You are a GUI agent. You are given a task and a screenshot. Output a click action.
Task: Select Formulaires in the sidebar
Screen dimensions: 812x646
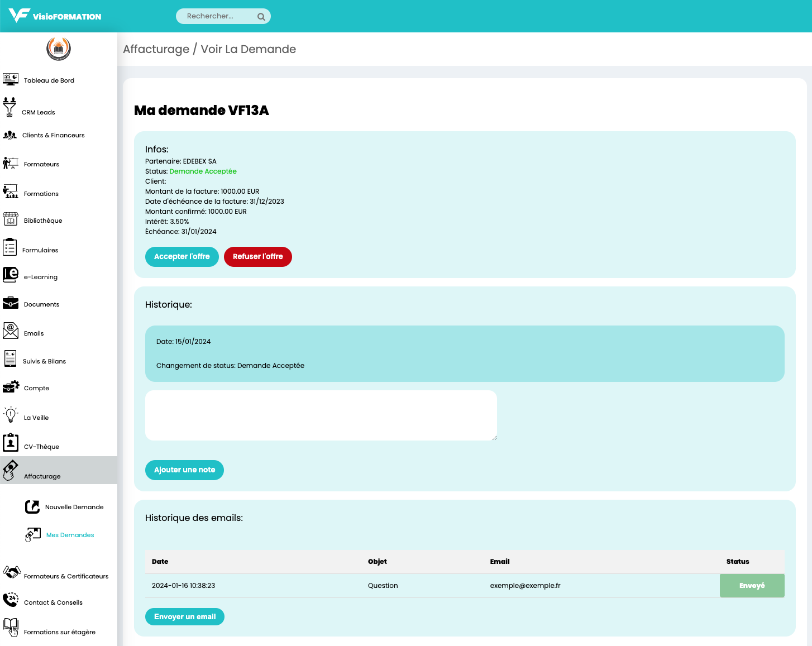click(40, 250)
